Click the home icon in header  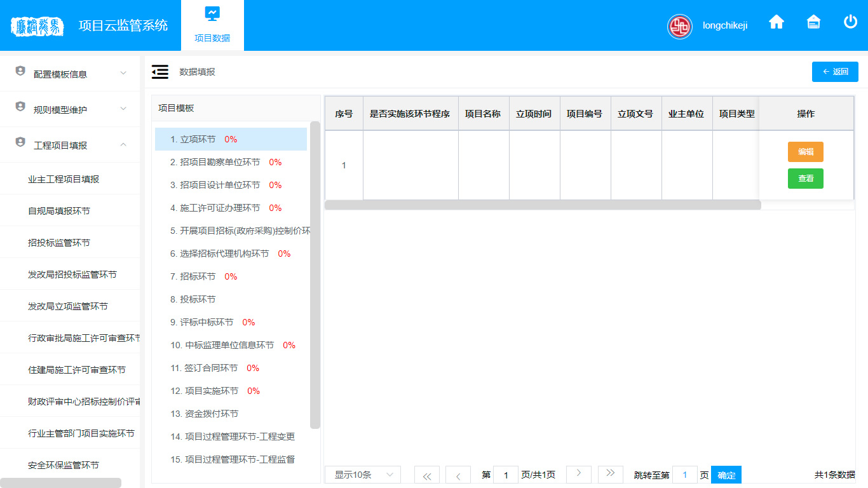tap(776, 22)
